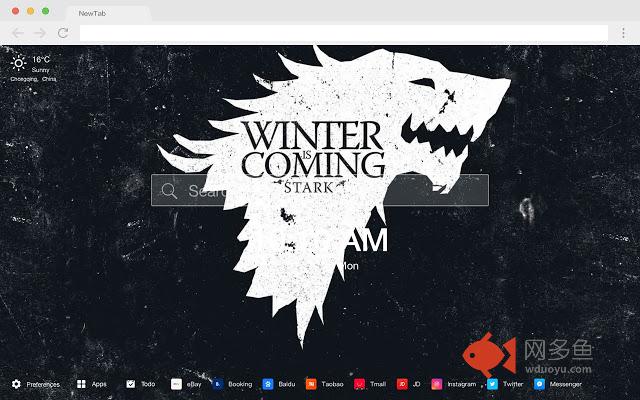Open the Messenger shortcut icon

[539, 384]
